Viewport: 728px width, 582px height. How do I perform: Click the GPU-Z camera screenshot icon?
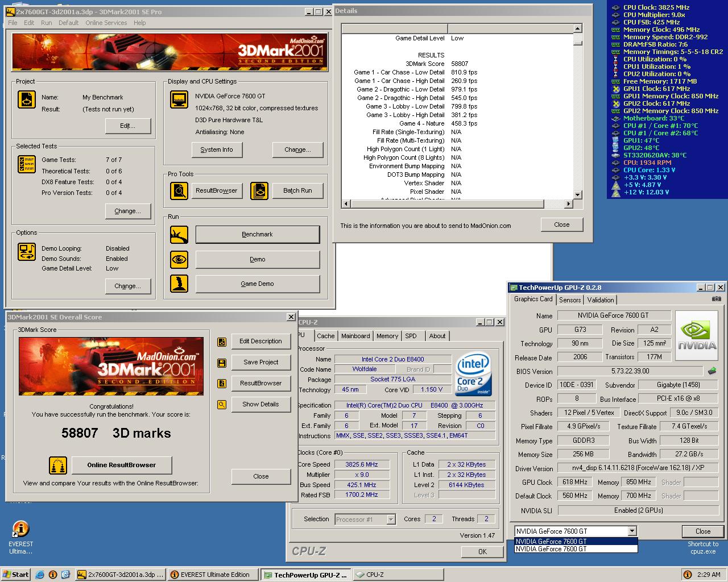point(717,299)
